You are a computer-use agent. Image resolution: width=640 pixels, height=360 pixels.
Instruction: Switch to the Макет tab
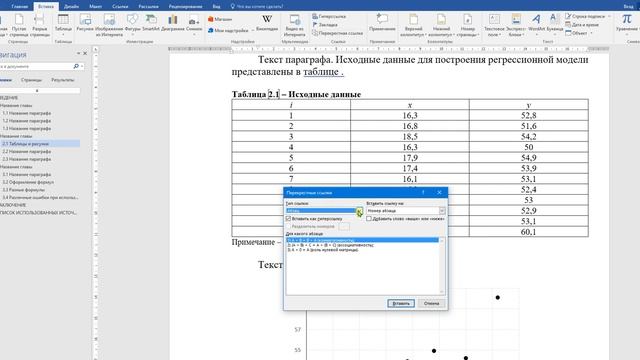95,7
